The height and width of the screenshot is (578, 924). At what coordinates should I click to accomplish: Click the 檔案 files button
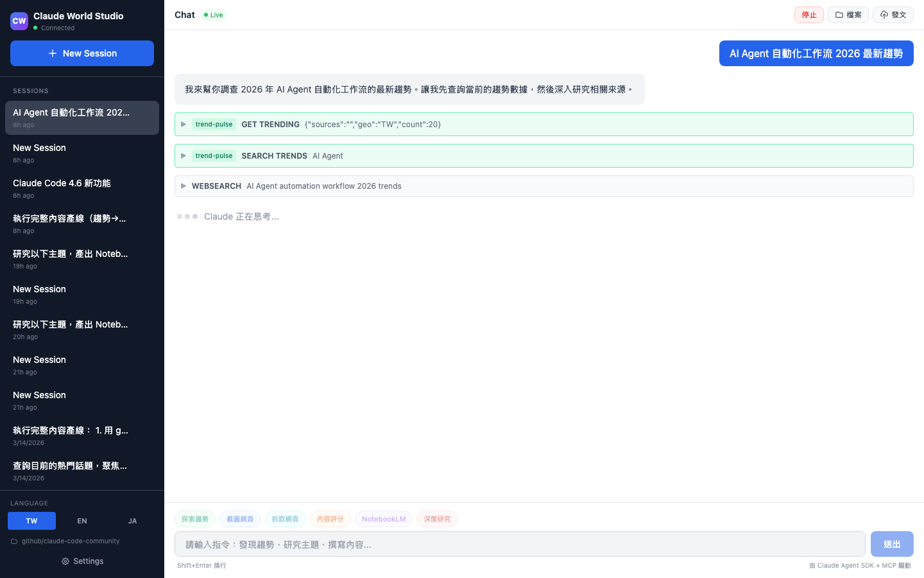[x=848, y=15]
